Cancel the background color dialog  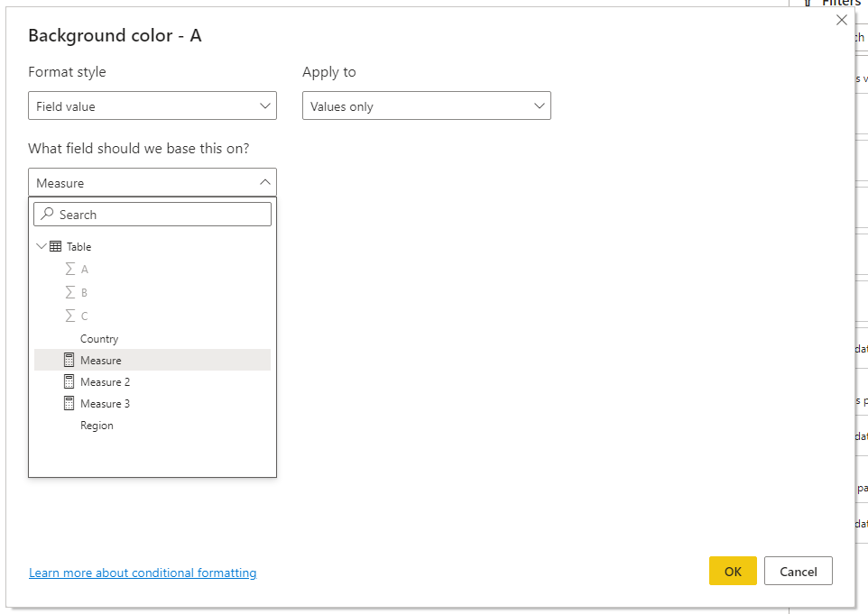(x=799, y=571)
